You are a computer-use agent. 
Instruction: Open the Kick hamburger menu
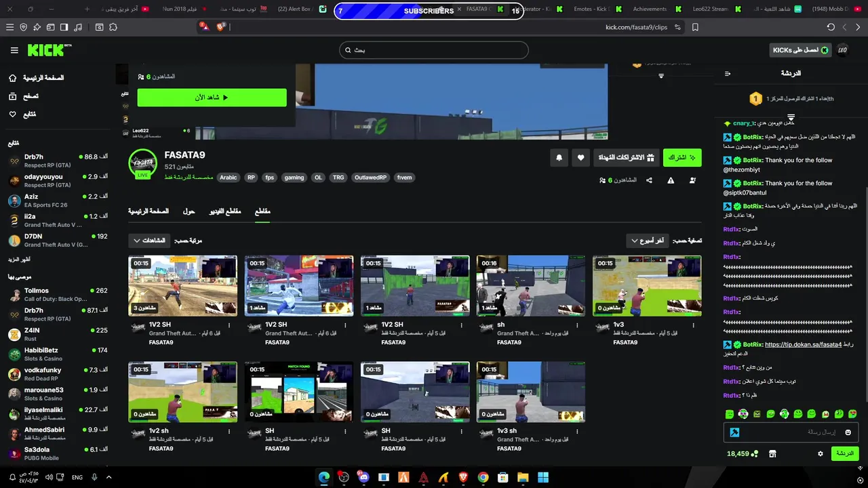14,50
